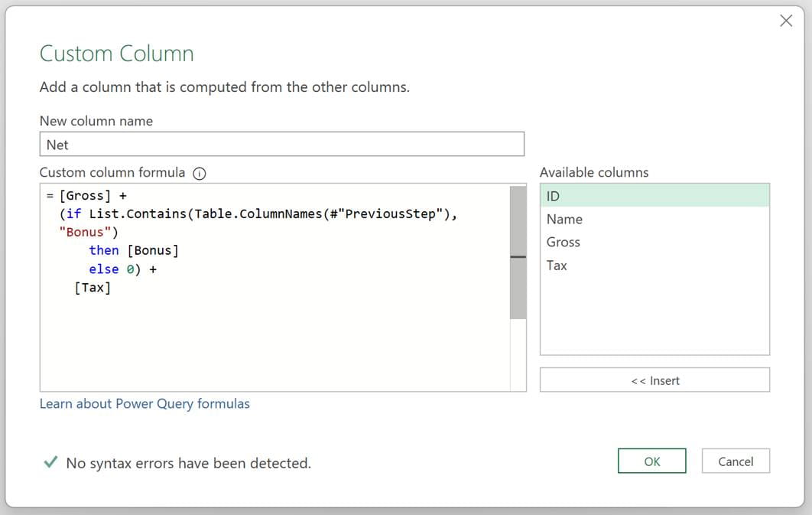Click the 'then' keyword in formula
This screenshot has width=812, height=515.
tap(103, 250)
